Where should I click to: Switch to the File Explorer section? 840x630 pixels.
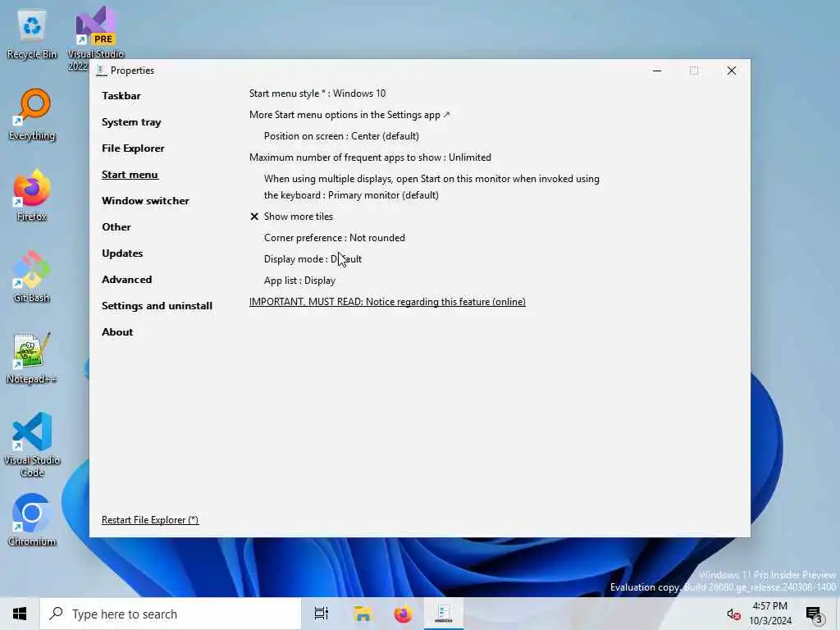pyautogui.click(x=133, y=148)
